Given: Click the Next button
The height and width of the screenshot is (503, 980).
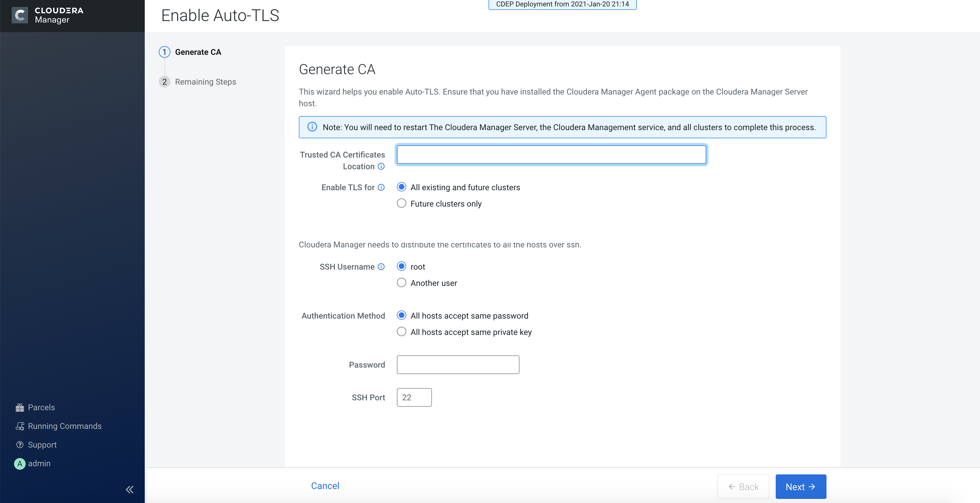Looking at the screenshot, I should coord(801,487).
